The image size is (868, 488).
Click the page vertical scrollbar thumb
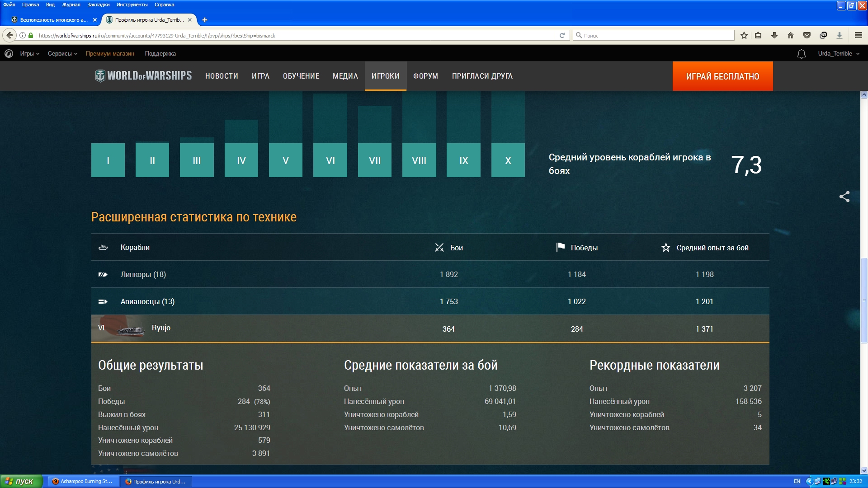tap(864, 300)
